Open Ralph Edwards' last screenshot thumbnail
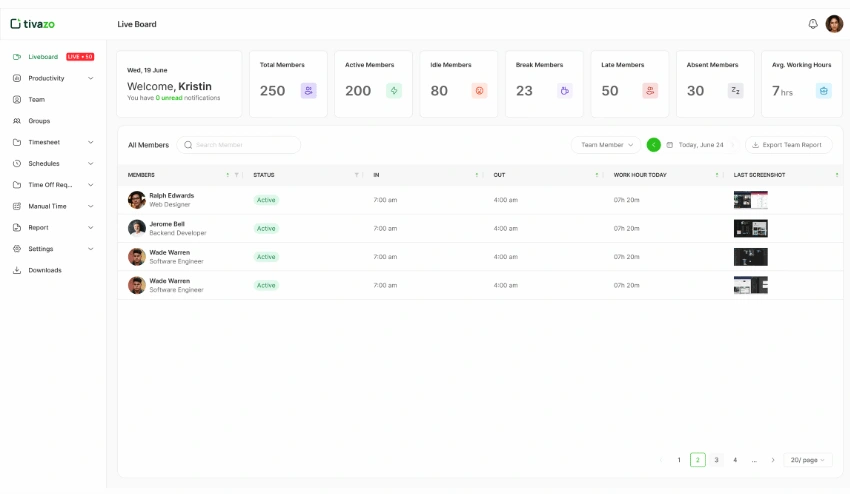Viewport: 850px width, 494px height. pyautogui.click(x=750, y=200)
